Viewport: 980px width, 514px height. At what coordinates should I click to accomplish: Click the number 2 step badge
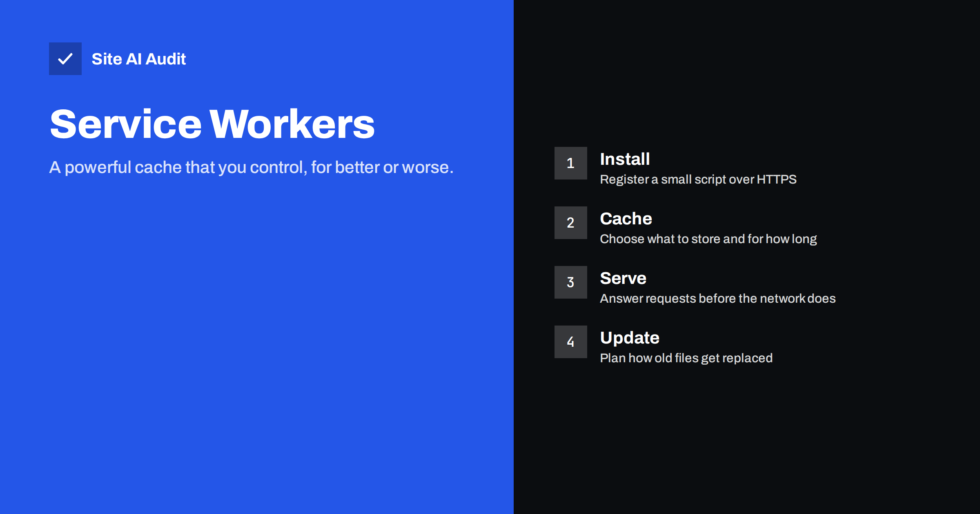(x=571, y=223)
